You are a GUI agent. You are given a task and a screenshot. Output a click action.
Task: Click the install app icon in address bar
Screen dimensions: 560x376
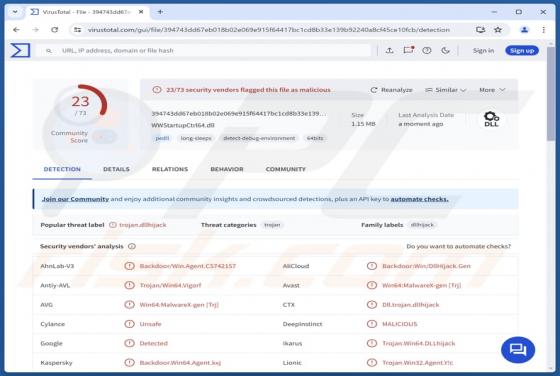point(480,30)
